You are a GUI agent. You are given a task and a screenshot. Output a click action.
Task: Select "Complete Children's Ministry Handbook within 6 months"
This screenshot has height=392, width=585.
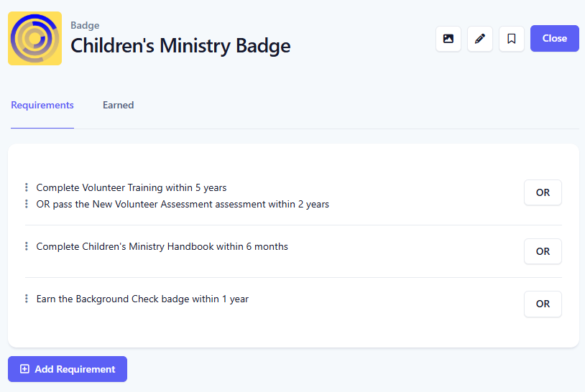tap(162, 246)
